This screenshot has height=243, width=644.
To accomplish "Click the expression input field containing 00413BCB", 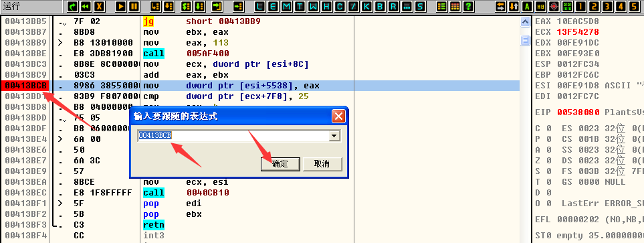I will click(233, 136).
